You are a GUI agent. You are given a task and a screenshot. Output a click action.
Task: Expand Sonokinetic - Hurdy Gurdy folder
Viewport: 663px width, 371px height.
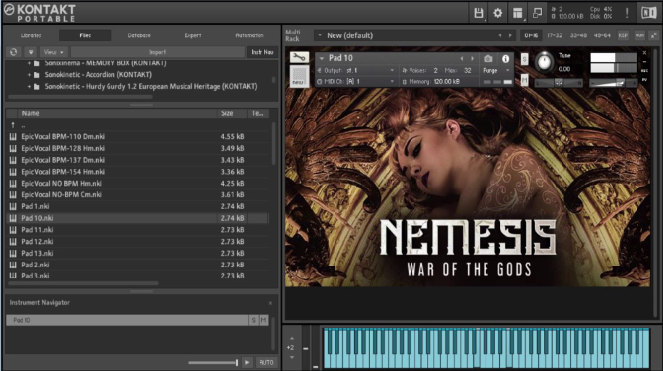[29, 87]
